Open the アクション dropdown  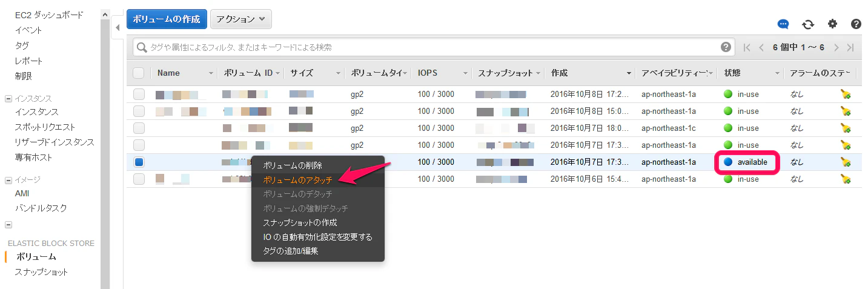(240, 19)
